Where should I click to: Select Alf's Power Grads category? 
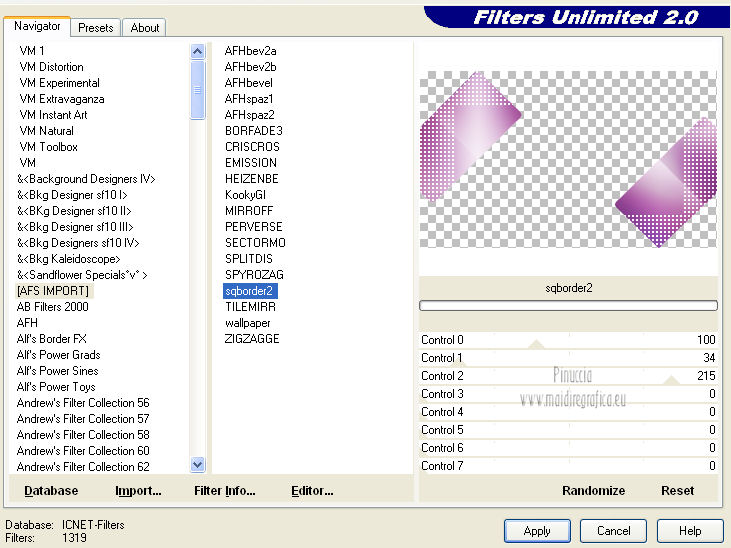click(58, 355)
